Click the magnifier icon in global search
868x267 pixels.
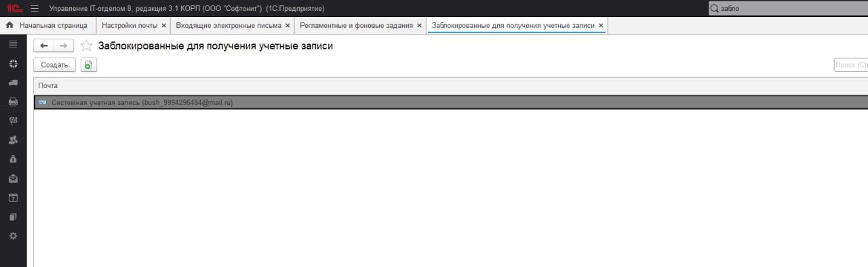point(715,9)
